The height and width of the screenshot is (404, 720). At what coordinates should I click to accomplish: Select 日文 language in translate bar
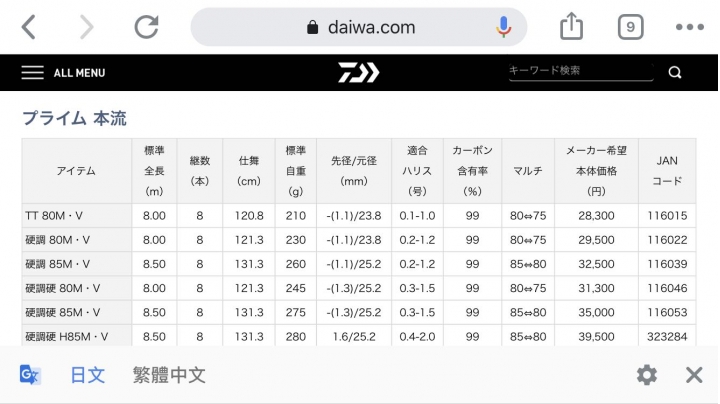[x=88, y=375]
